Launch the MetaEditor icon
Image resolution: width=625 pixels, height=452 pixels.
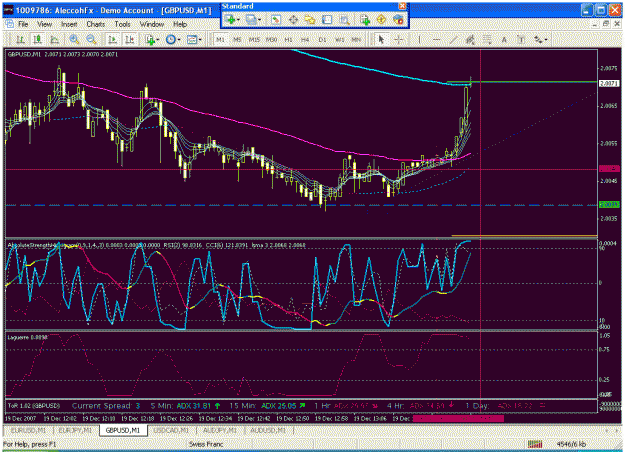381,19
